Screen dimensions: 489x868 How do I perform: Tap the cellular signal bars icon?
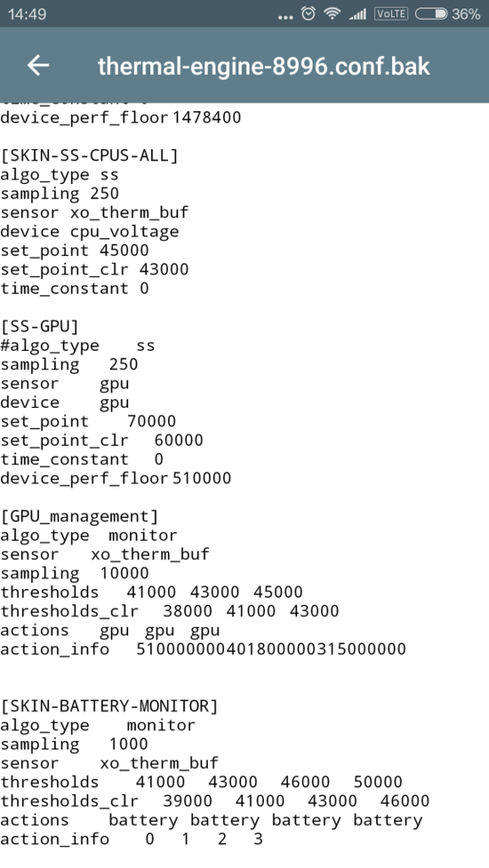pos(357,14)
